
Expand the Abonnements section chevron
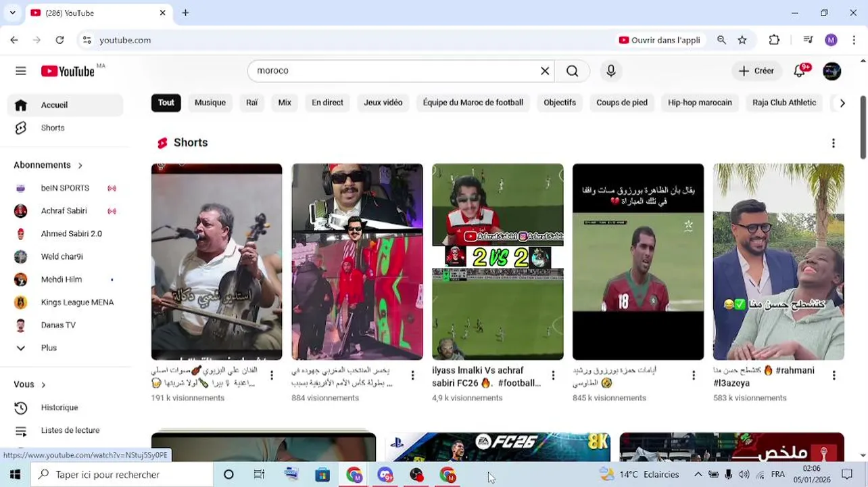[x=80, y=165]
